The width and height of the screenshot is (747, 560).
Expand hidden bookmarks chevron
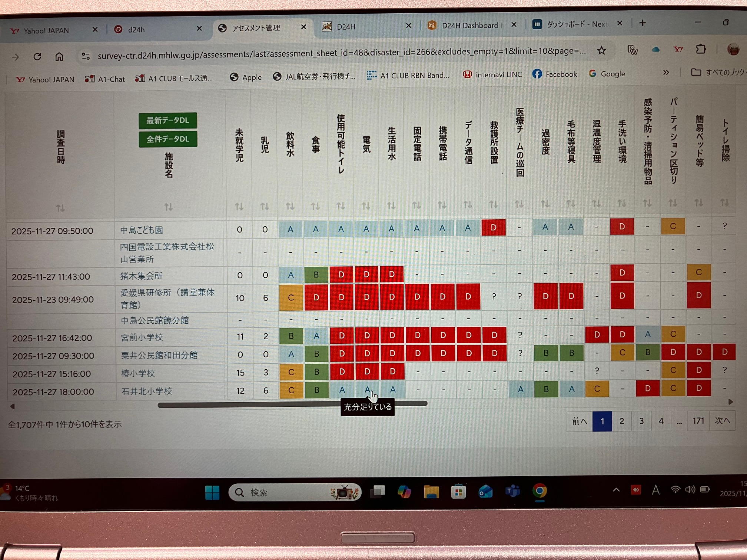pyautogui.click(x=666, y=72)
